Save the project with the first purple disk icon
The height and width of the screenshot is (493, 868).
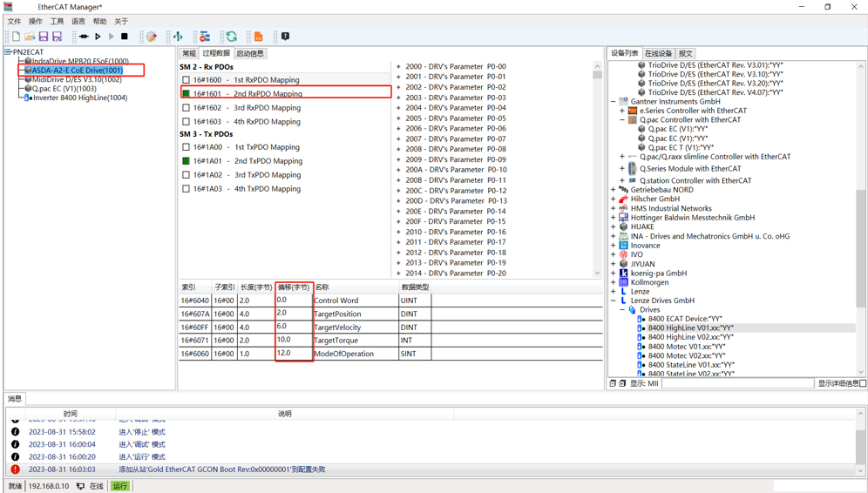44,37
